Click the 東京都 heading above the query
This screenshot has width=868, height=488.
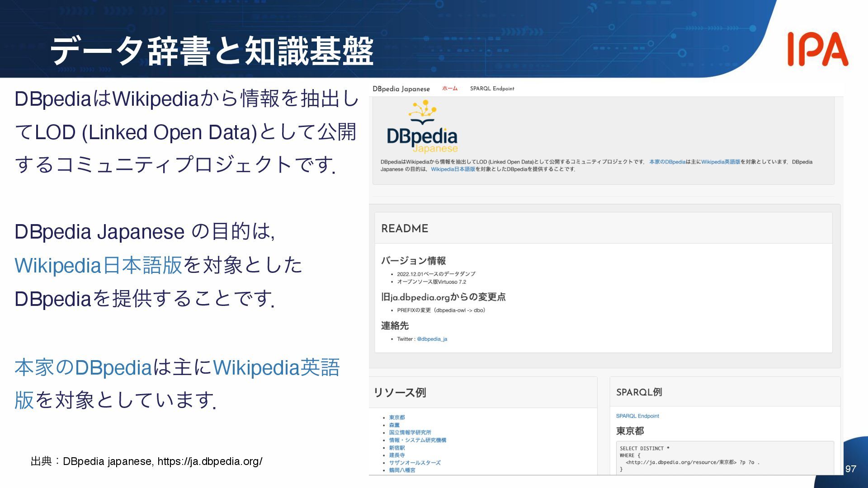(x=630, y=431)
